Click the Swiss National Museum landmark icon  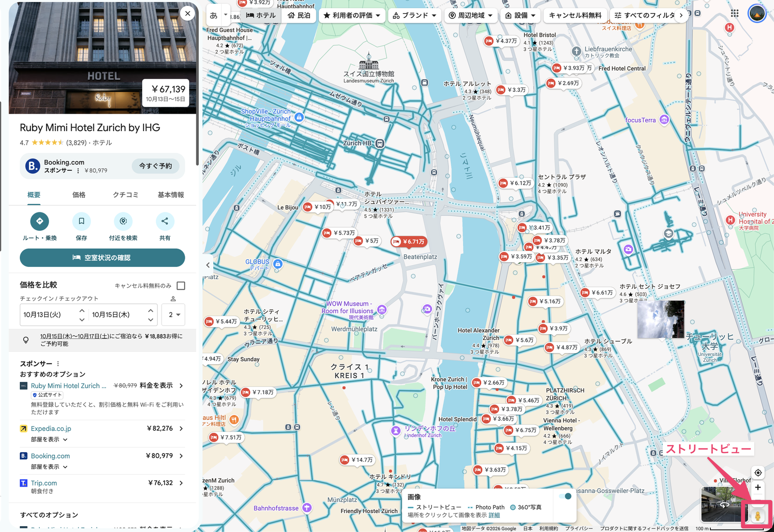click(369, 61)
